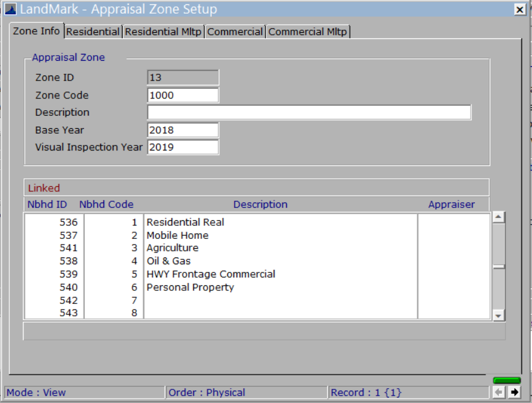Image resolution: width=532 pixels, height=403 pixels.
Task: Switch to the Commercial tab
Action: pyautogui.click(x=234, y=29)
